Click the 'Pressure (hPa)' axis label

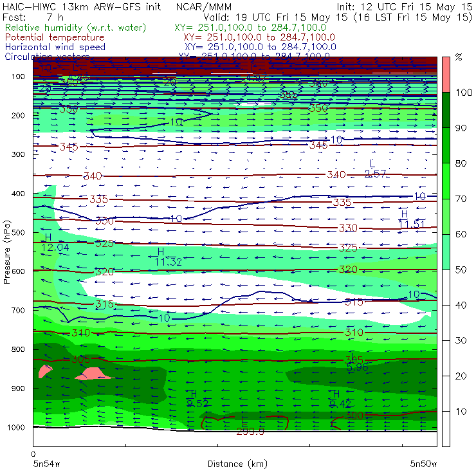tap(6, 252)
